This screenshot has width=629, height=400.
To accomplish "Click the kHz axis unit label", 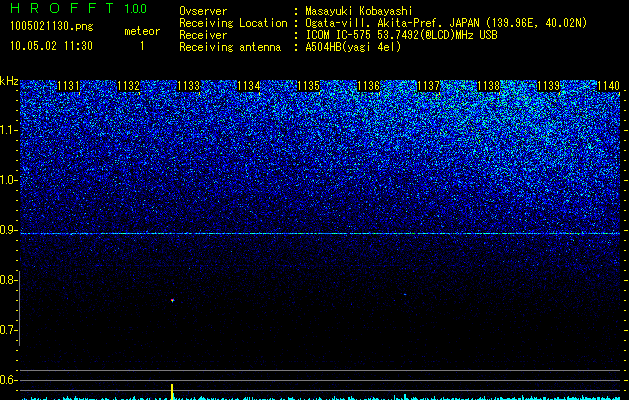I will (9, 81).
